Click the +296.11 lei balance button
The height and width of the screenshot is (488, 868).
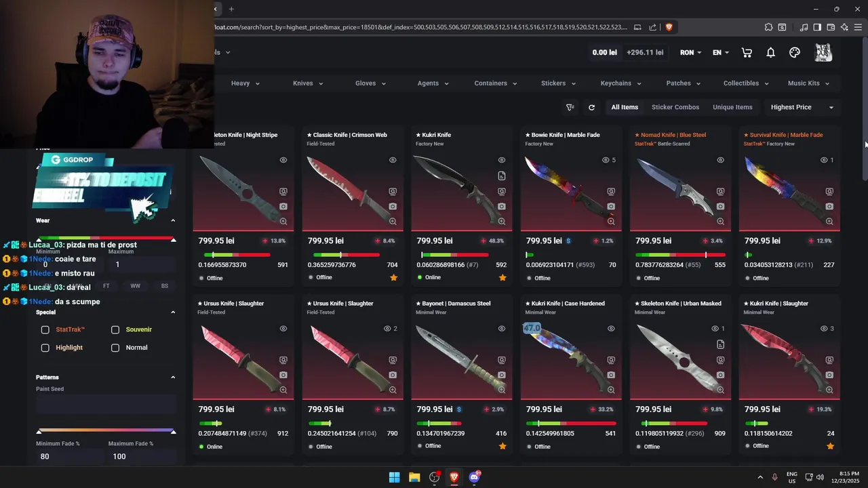(x=645, y=52)
